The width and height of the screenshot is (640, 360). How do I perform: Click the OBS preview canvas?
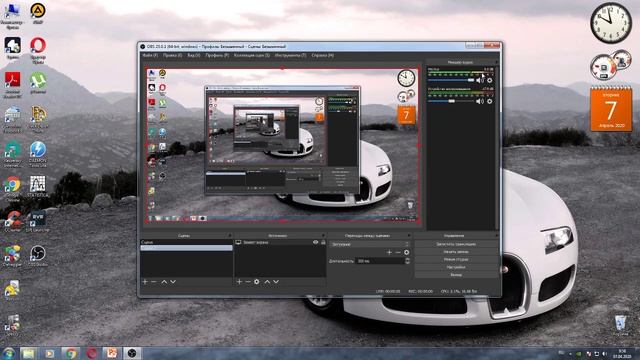[x=282, y=146]
